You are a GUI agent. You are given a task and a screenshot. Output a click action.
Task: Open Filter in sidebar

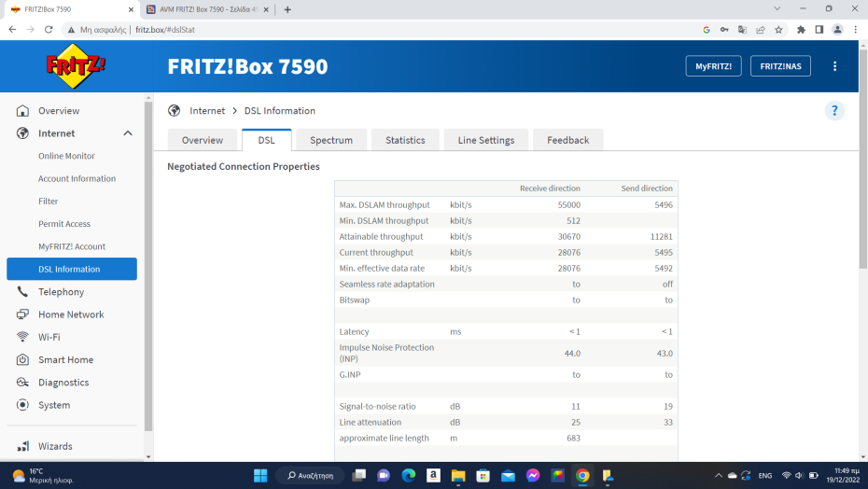click(49, 202)
